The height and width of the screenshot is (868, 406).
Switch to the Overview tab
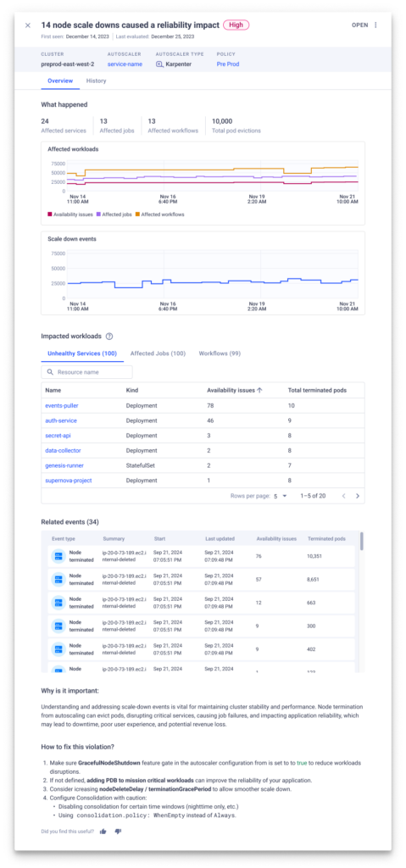[x=60, y=81]
